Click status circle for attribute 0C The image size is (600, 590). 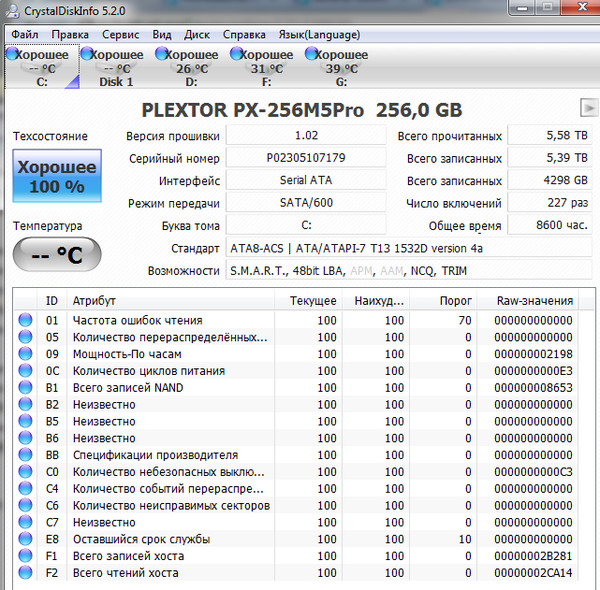(25, 370)
